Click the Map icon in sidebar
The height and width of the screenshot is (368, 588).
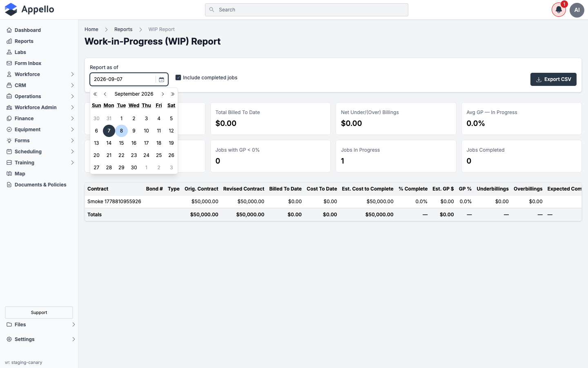point(9,174)
